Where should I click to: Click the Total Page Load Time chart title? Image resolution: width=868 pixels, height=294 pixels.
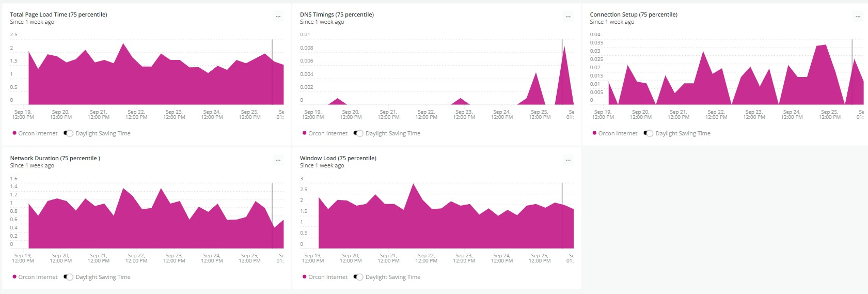[x=58, y=14]
